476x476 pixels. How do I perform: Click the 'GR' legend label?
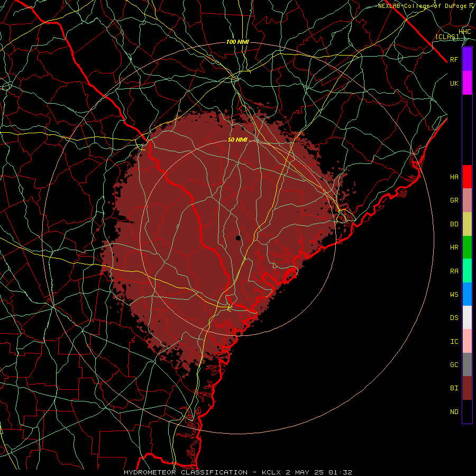pyautogui.click(x=454, y=200)
